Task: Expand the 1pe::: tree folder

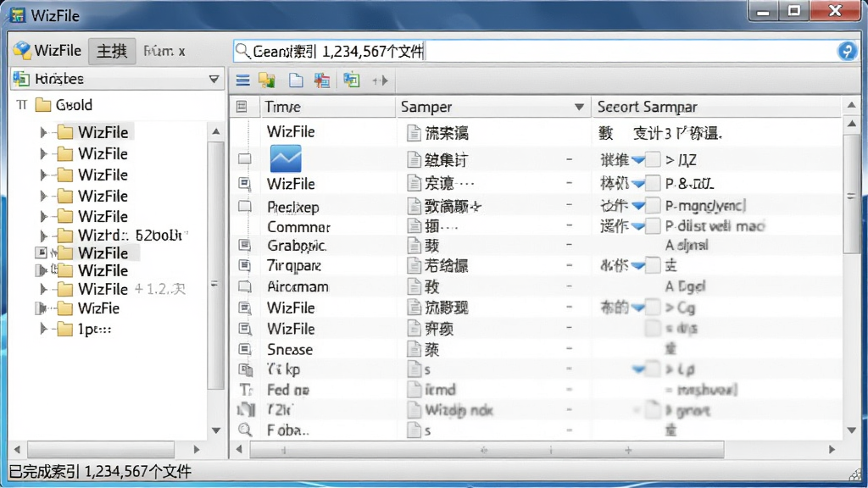Action: click(43, 329)
